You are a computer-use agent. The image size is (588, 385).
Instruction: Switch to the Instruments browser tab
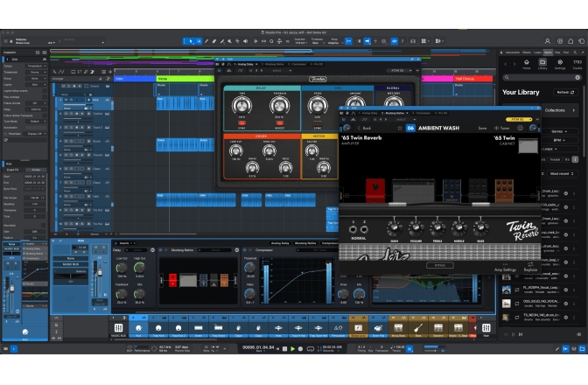coord(512,52)
